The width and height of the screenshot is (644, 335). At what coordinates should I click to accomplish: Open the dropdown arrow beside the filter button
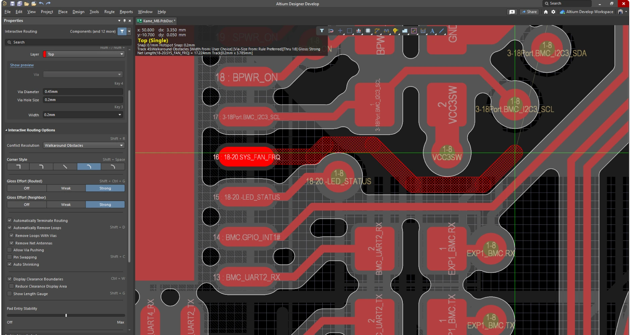(129, 31)
